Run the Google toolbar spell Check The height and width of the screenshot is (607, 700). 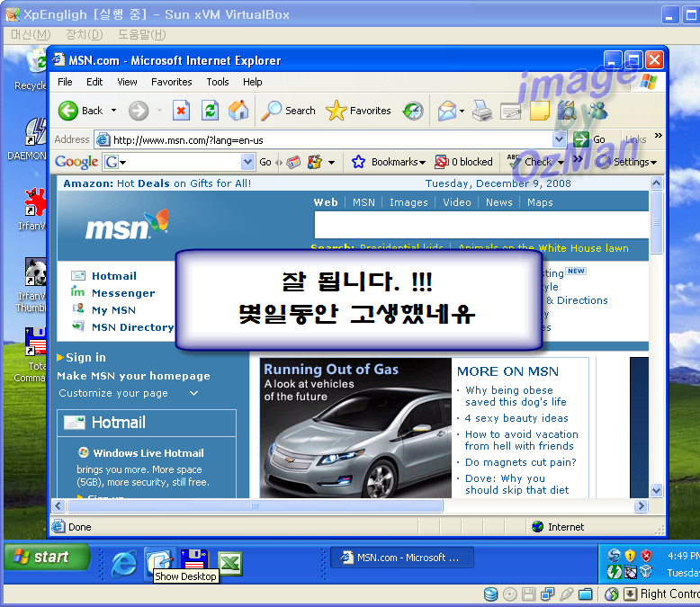[x=530, y=162]
